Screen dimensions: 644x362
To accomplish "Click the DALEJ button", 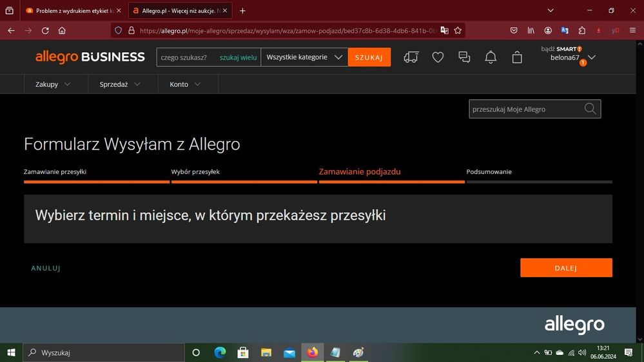I will (x=566, y=267).
